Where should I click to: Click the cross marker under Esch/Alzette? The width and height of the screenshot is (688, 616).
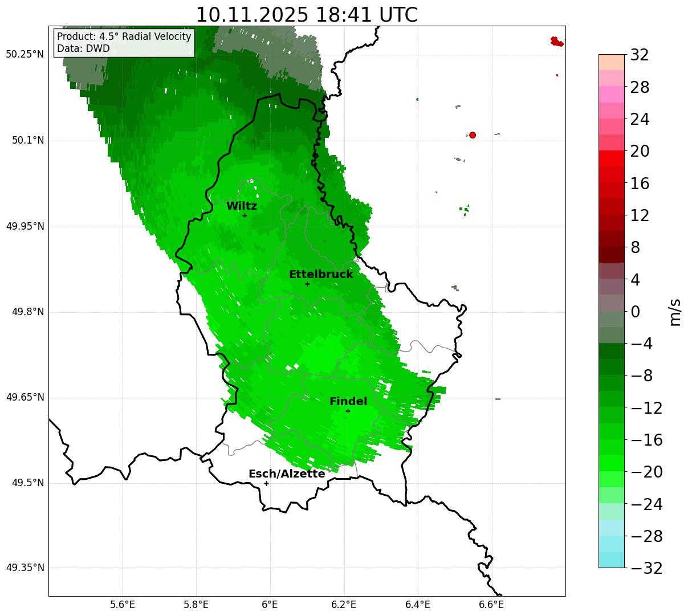point(266,483)
